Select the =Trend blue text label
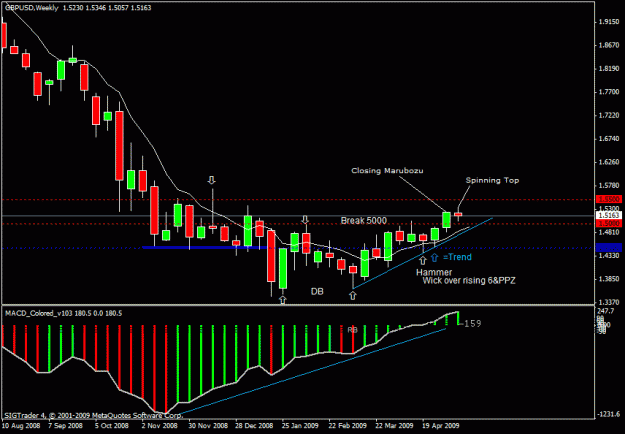This screenshot has width=625, height=434. point(457,257)
